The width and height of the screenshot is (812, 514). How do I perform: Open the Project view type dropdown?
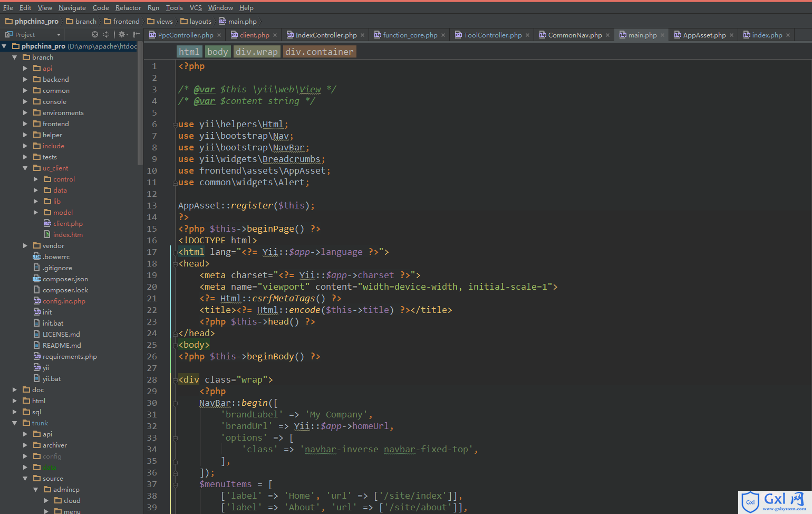click(x=59, y=35)
